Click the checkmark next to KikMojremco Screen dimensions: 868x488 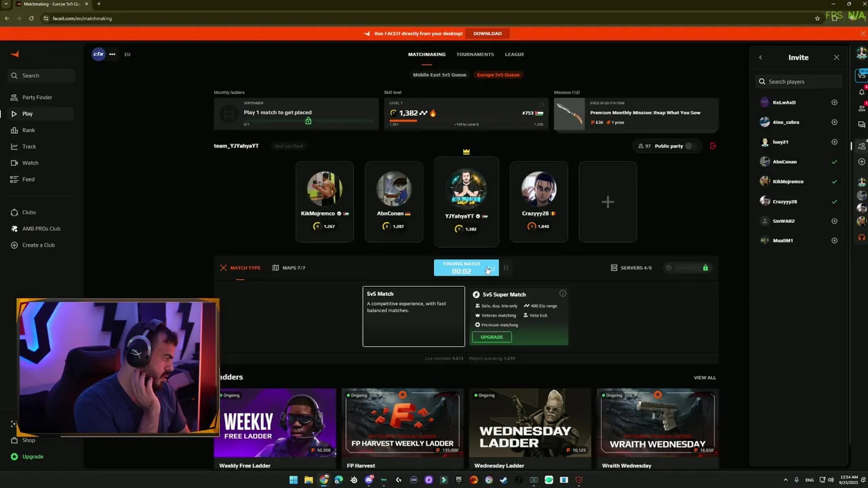[834, 182]
